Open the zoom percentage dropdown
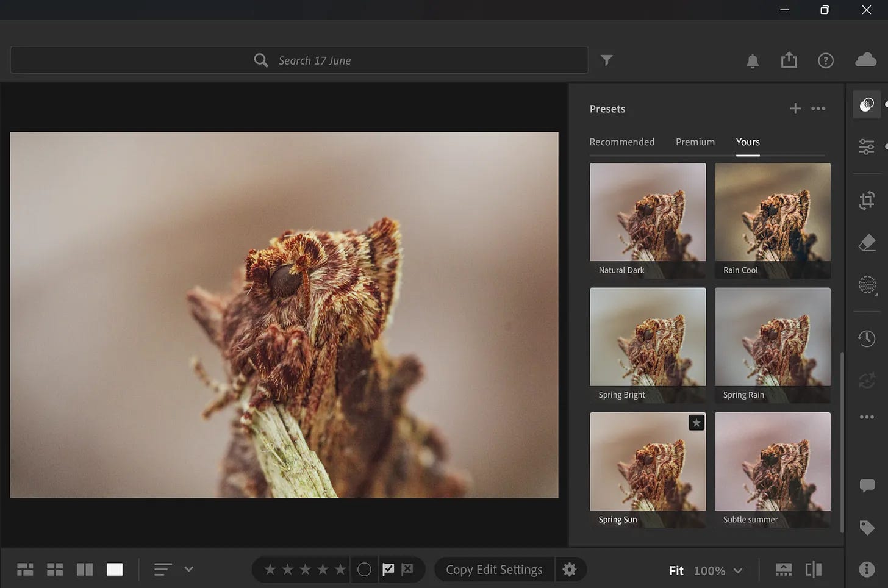The height and width of the screenshot is (588, 888). 738,571
